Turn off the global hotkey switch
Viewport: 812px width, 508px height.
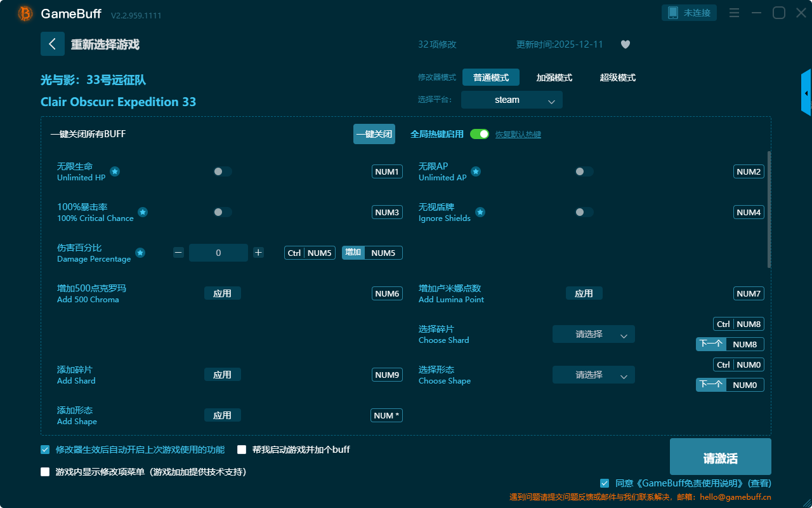pyautogui.click(x=480, y=134)
